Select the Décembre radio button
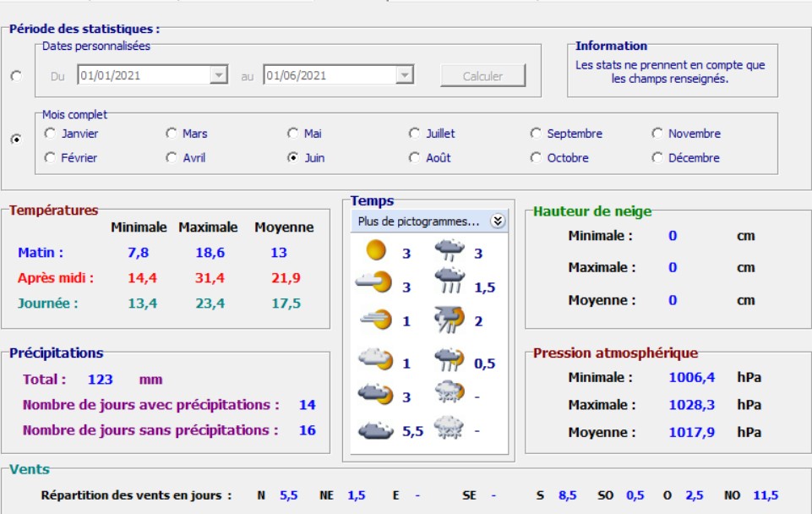The image size is (812, 514). tap(657, 157)
